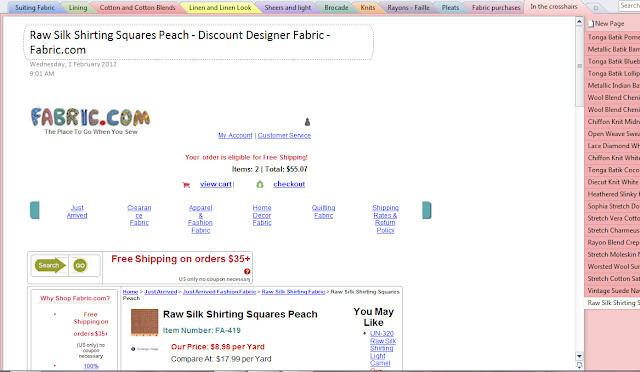
Task: Open the Tonga Batik Lollip page
Action: [x=613, y=74]
